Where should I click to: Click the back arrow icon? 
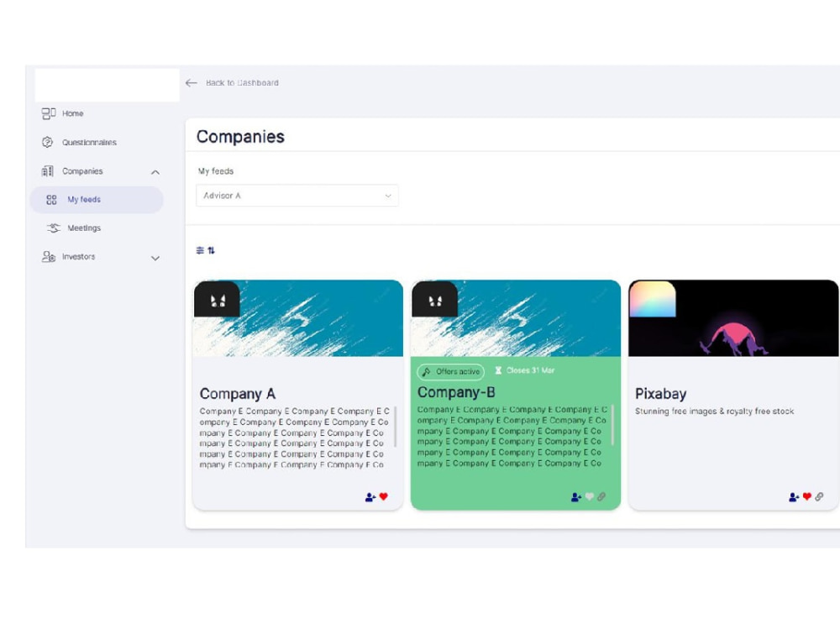[192, 83]
